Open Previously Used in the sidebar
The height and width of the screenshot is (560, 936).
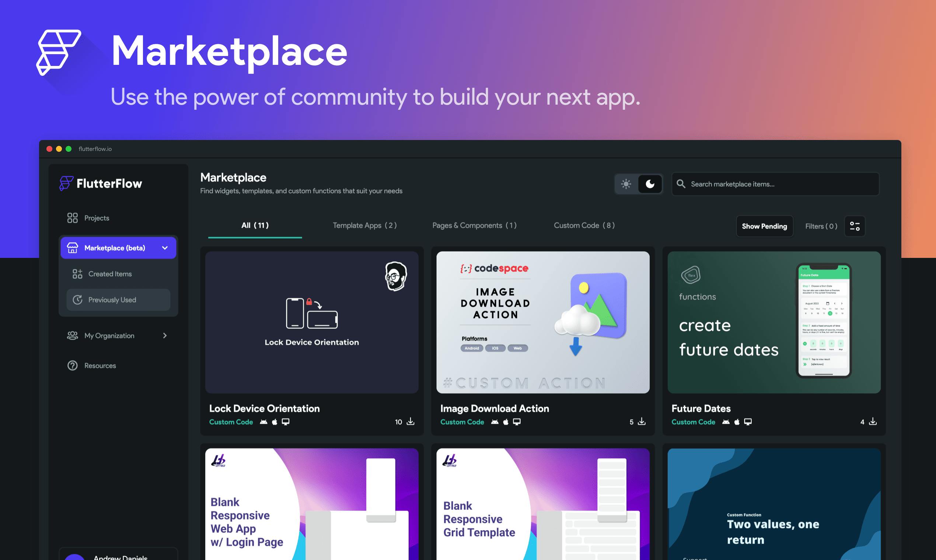(x=119, y=300)
